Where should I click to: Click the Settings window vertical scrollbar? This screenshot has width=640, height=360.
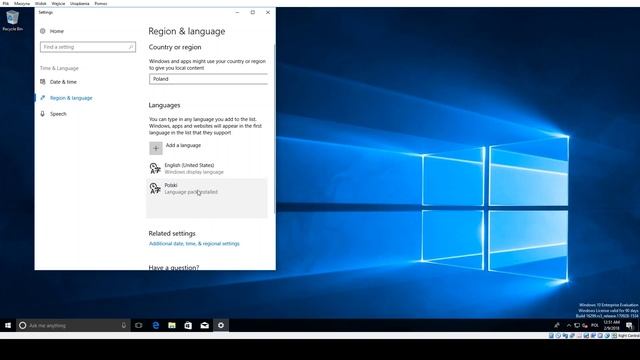pyautogui.click(x=274, y=129)
